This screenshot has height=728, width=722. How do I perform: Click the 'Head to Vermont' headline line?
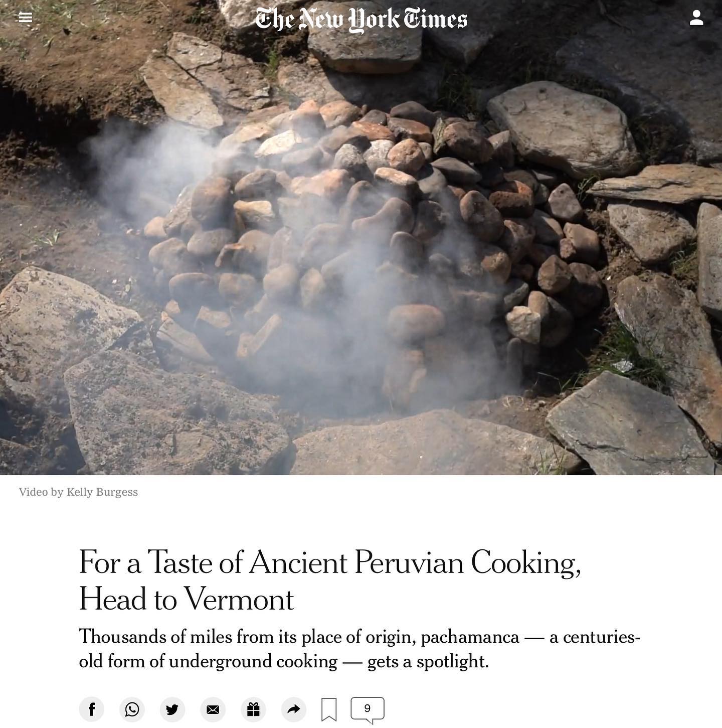point(186,599)
